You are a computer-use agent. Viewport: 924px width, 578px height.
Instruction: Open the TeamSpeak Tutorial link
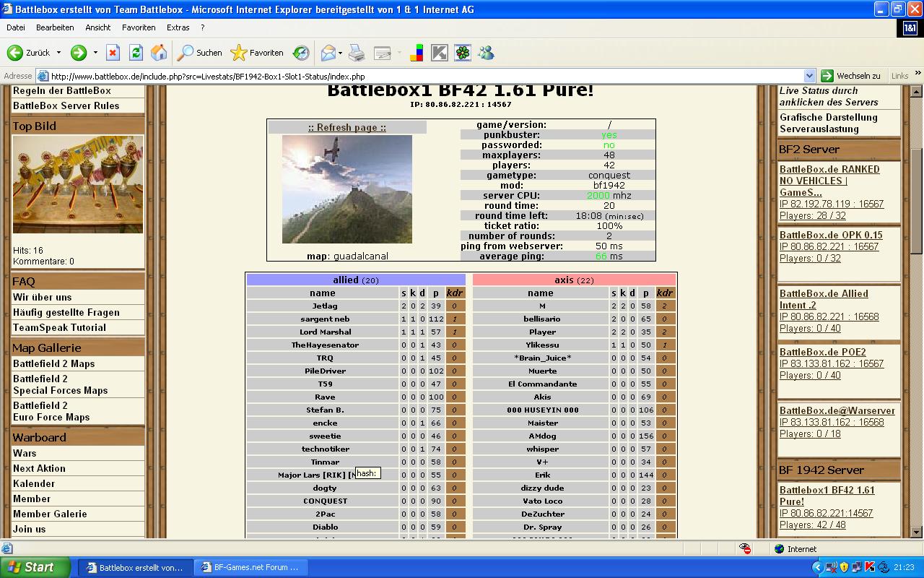pos(59,327)
